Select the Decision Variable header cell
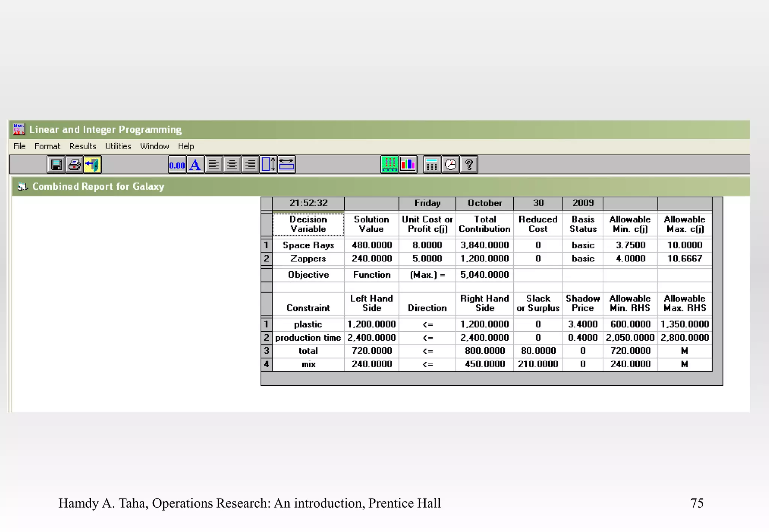 pyautogui.click(x=308, y=224)
